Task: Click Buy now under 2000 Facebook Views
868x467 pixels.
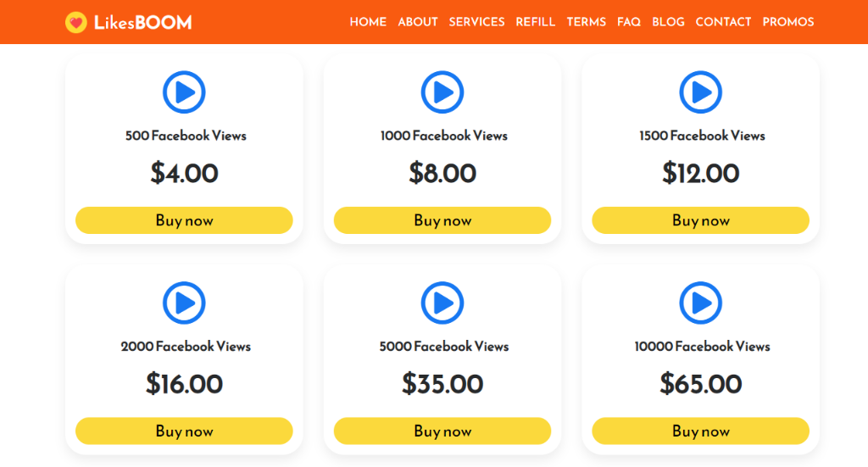Action: click(x=184, y=431)
